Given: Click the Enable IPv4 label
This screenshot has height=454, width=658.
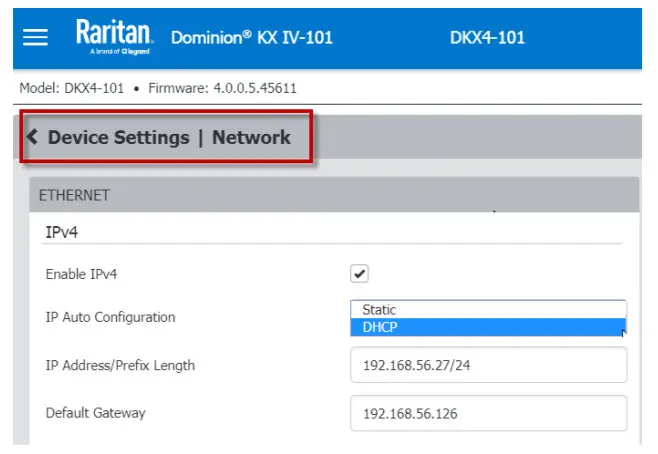Looking at the screenshot, I should pos(81,274).
